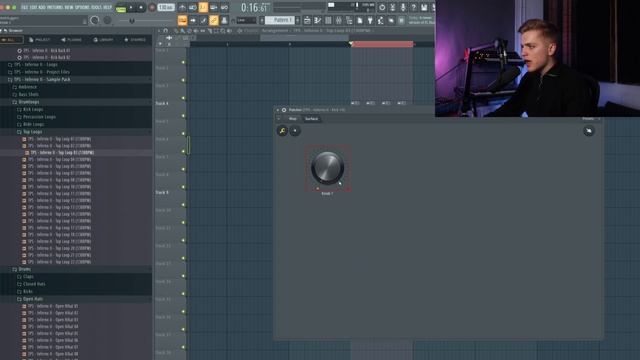Switch to Patcher Surface tab
Viewport: 640px width, 360px height.
tap(311, 119)
